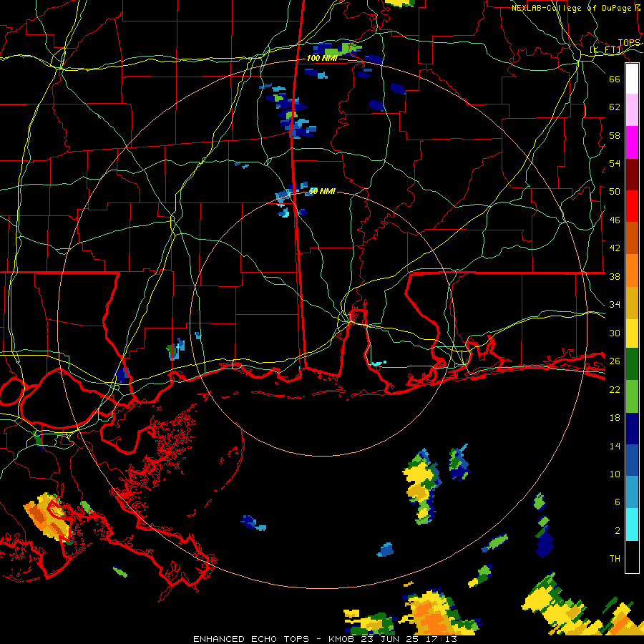
Task: Click the K FT units label
Action: pyautogui.click(x=606, y=50)
